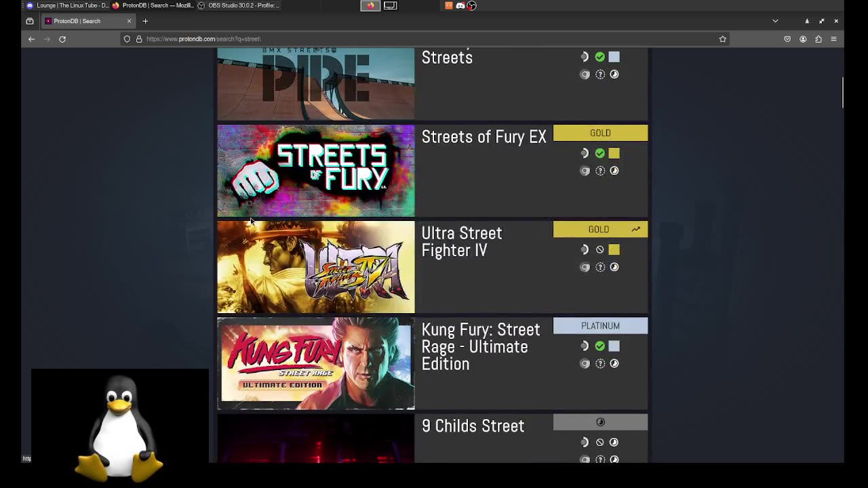Open the list all tabs dropdown

click(x=775, y=21)
